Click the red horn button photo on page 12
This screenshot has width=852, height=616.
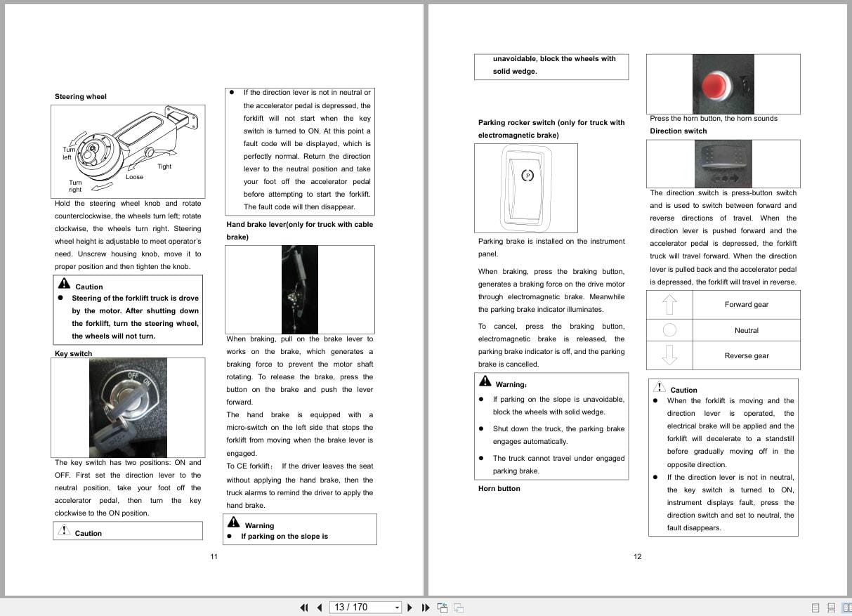pyautogui.click(x=722, y=83)
